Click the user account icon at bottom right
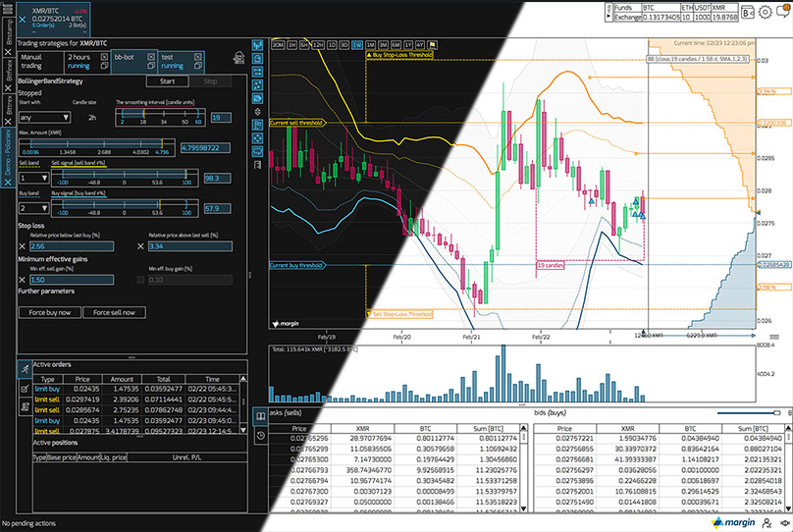This screenshot has width=793, height=532. pyautogui.click(x=766, y=523)
